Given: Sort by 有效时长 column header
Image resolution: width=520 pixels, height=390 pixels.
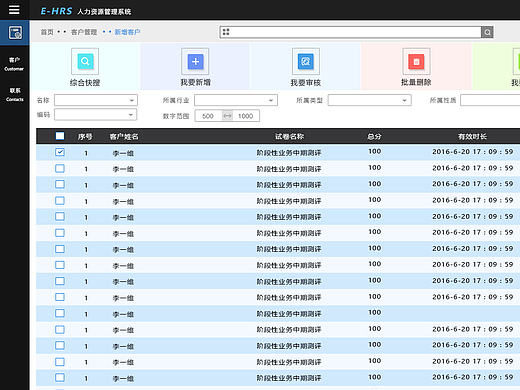Looking at the screenshot, I should (x=472, y=136).
